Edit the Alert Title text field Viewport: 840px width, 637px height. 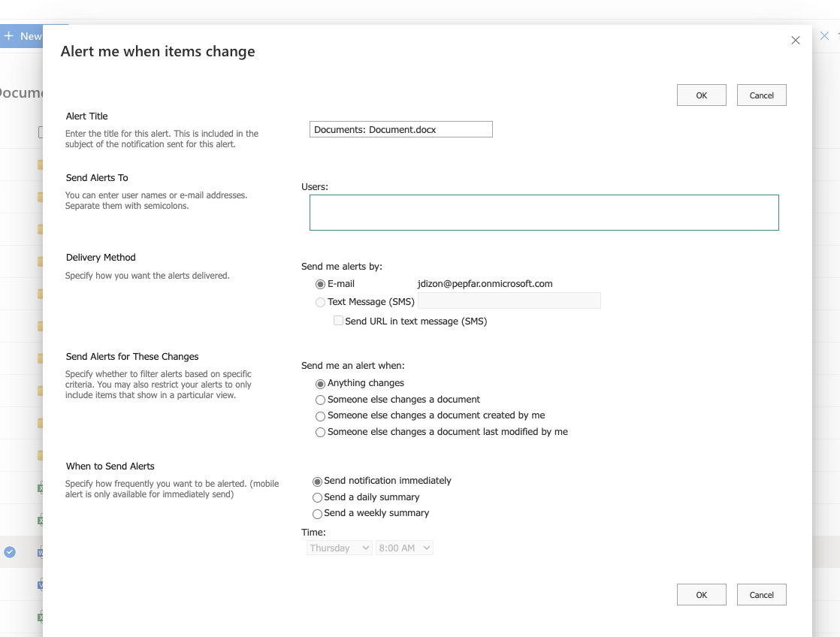coord(400,128)
